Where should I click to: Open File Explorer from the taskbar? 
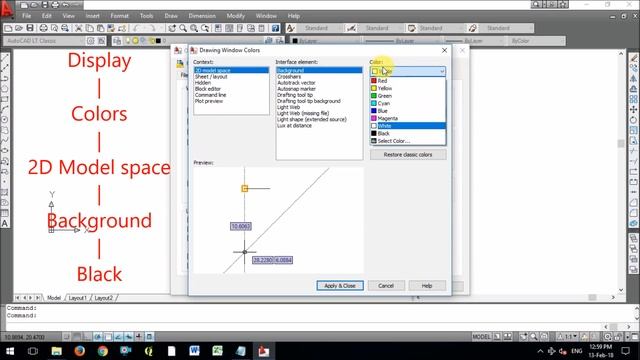57,351
